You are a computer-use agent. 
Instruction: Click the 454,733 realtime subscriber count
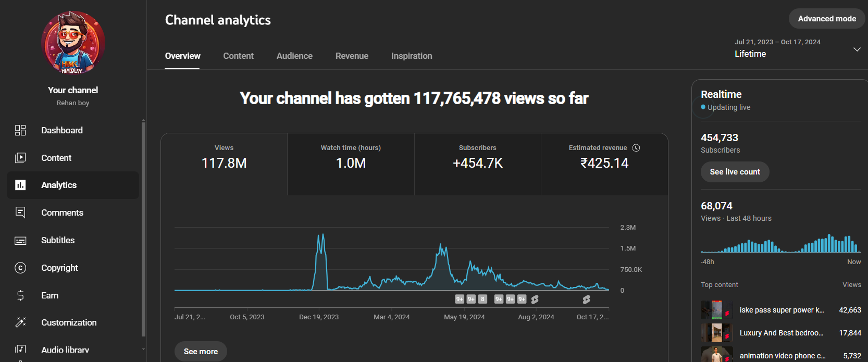pyautogui.click(x=720, y=138)
